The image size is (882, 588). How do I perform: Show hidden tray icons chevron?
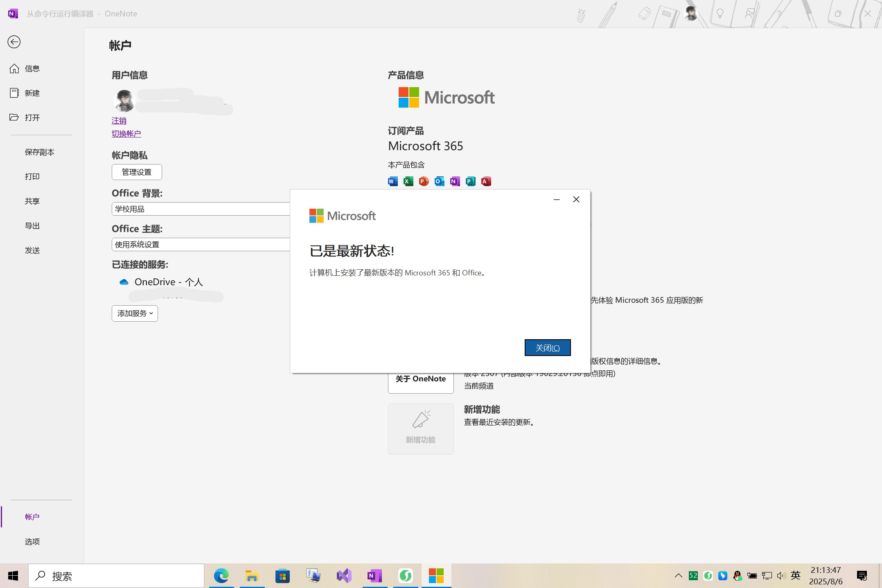[x=678, y=576]
